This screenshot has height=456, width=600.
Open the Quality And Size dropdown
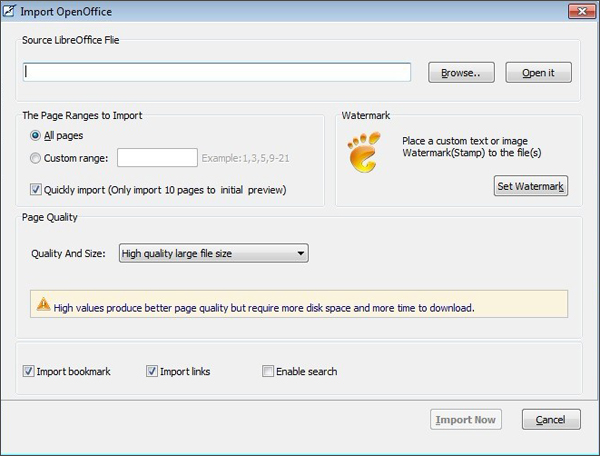click(x=214, y=253)
